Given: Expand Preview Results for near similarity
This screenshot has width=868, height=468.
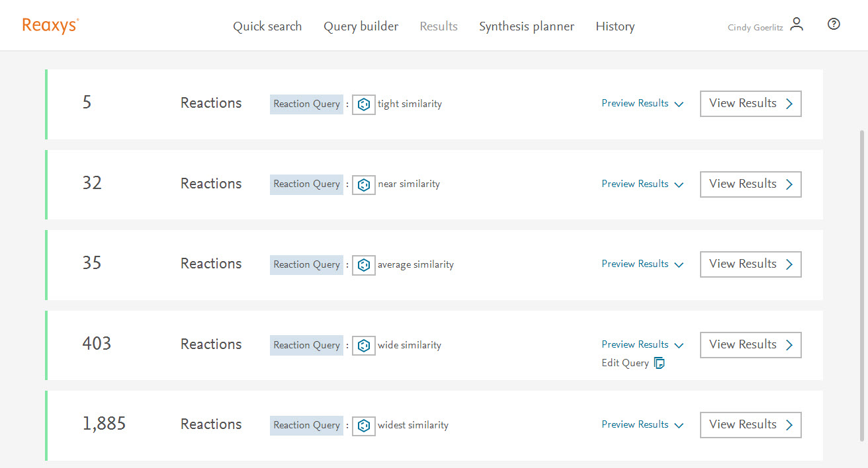Looking at the screenshot, I should (x=642, y=184).
